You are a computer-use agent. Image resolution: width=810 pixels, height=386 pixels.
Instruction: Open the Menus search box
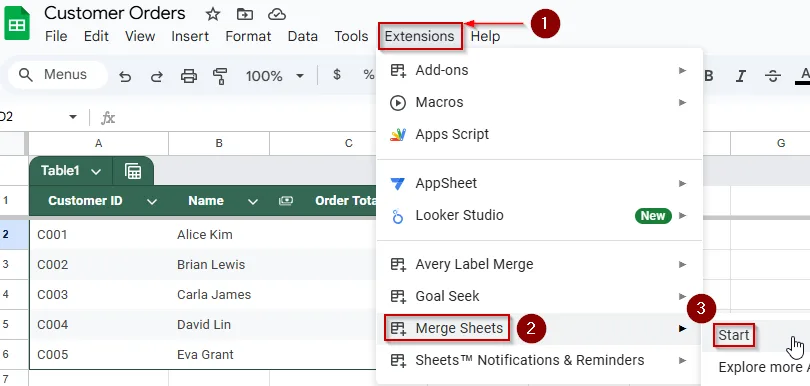click(58, 75)
